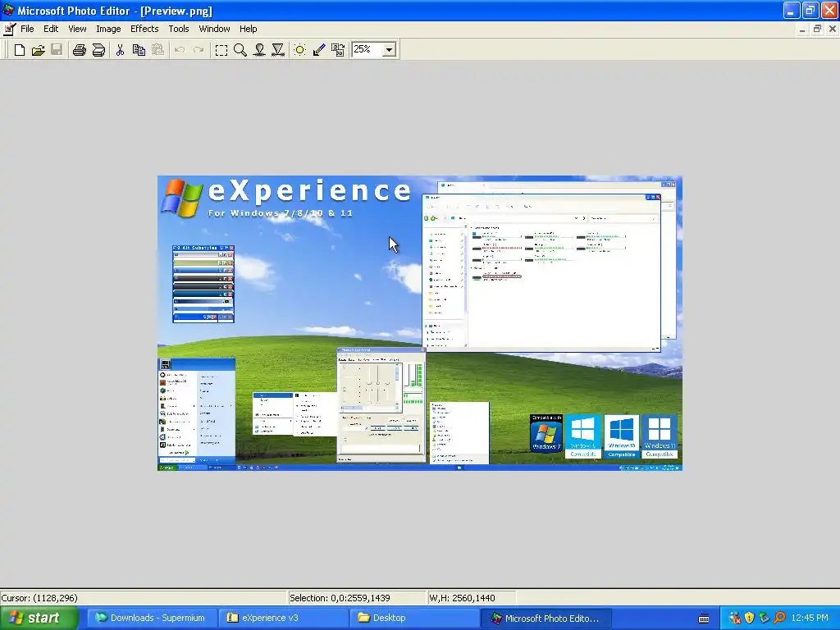Restore the inner Preview.png document window

coord(817,29)
